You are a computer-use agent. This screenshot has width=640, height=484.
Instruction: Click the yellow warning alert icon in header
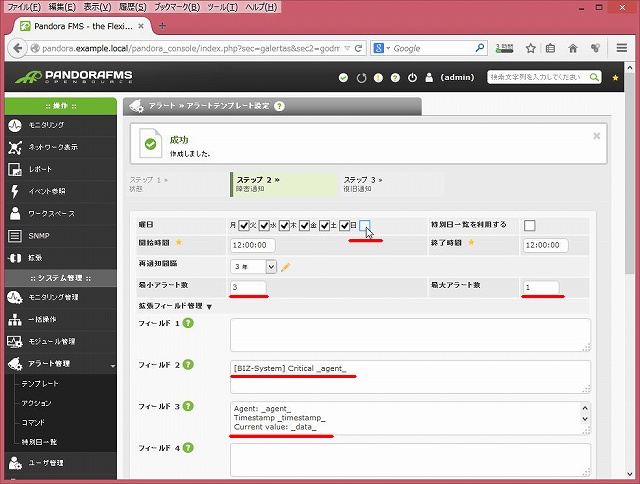[378, 78]
